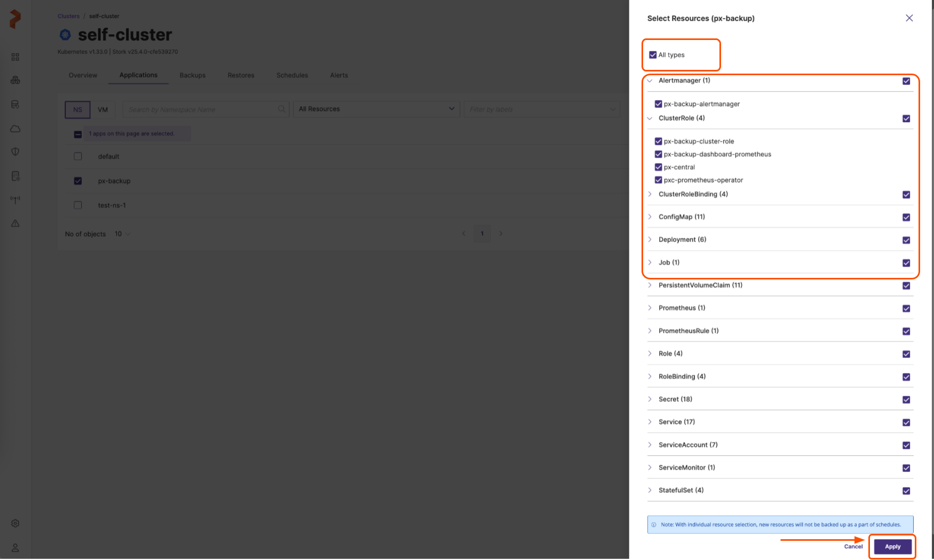
Task: Expand the ConfigMap (11) group
Action: pos(650,217)
